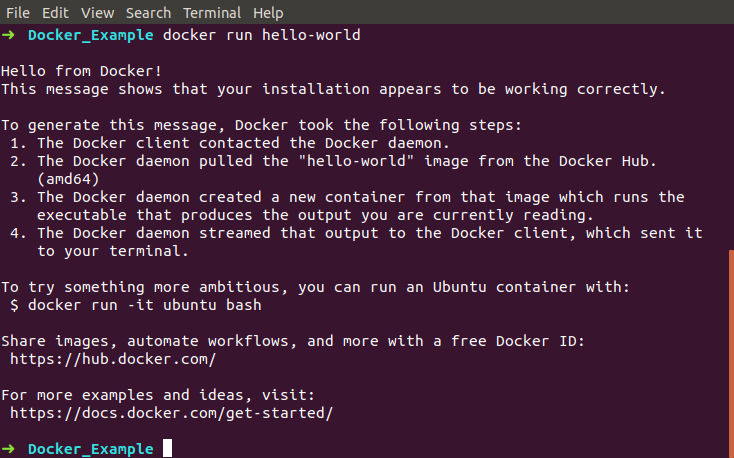The width and height of the screenshot is (734, 458).
Task: Click the top Docker_Example directory label
Action: coord(91,36)
